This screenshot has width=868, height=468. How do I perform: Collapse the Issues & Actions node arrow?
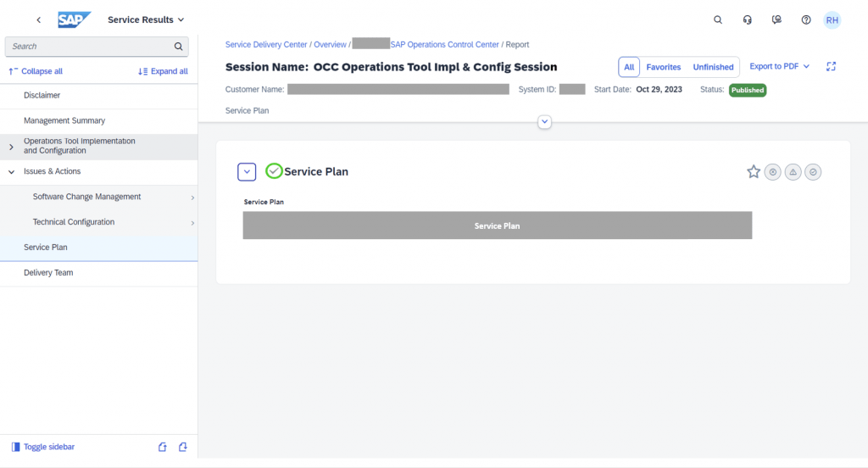(x=11, y=172)
